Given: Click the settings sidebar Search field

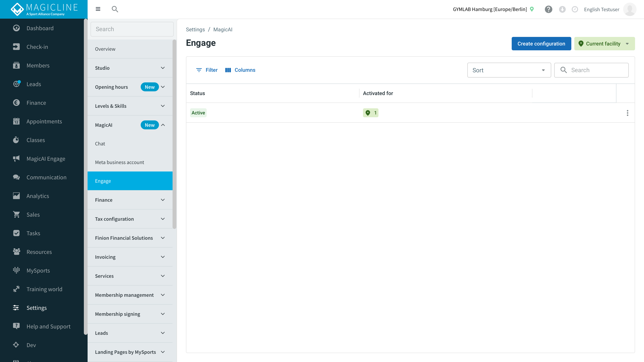Looking at the screenshot, I should coord(132,29).
